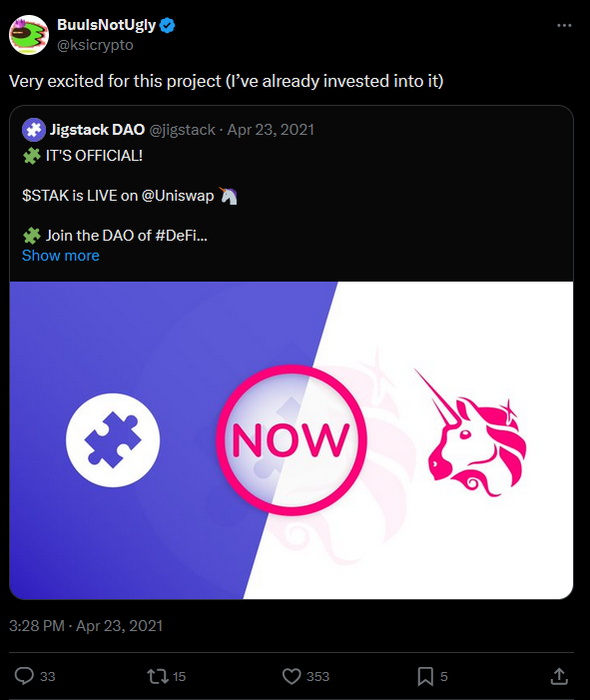Expand quoted tweet with Show more

[x=61, y=256]
